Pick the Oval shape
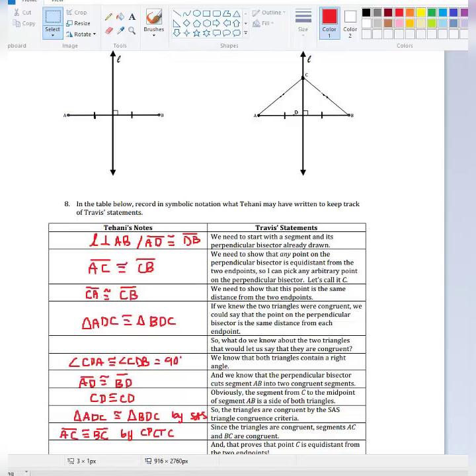Screen dimensions: 476x476 [x=197, y=13]
